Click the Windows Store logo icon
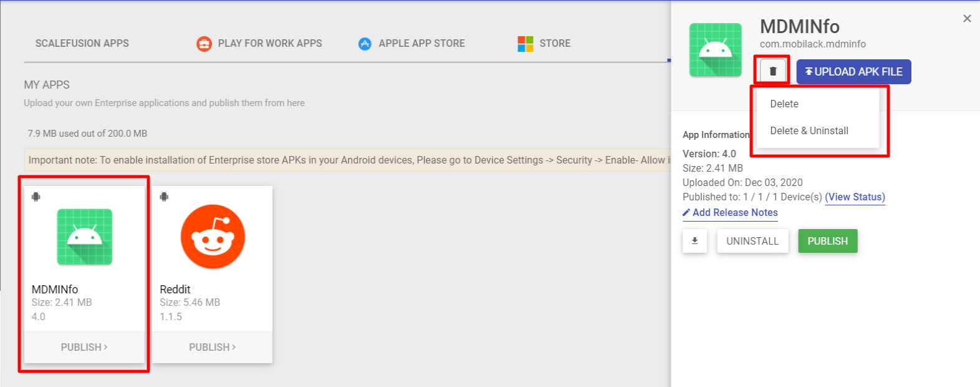The height and width of the screenshot is (387, 980). pos(526,44)
